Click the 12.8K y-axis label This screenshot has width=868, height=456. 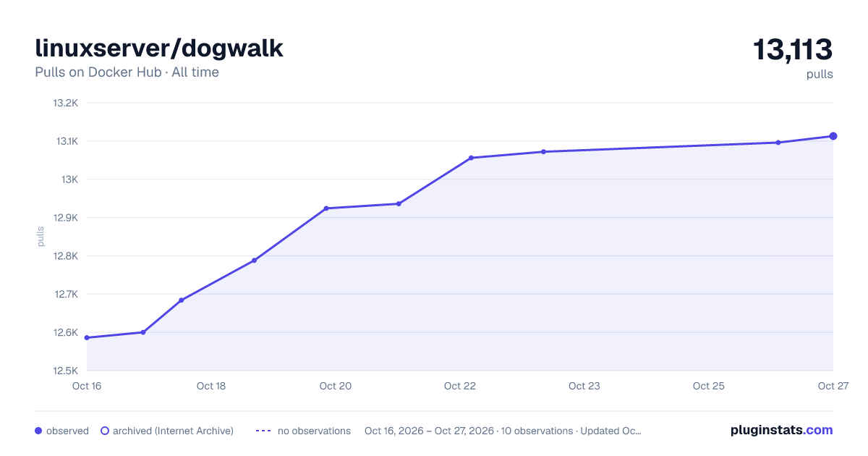pyautogui.click(x=65, y=256)
